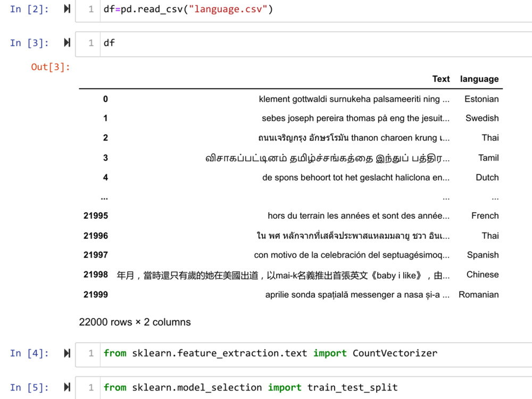Click row index 21997
The height and width of the screenshot is (399, 532).
point(96,255)
